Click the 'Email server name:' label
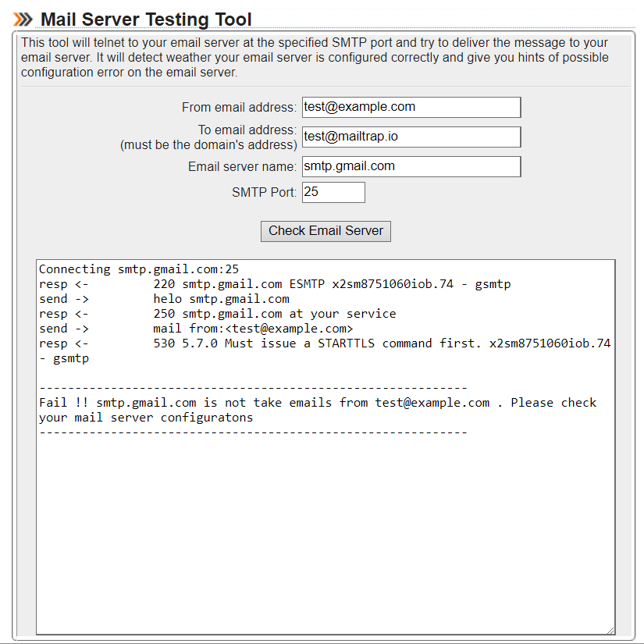The image size is (644, 644). pos(242,166)
